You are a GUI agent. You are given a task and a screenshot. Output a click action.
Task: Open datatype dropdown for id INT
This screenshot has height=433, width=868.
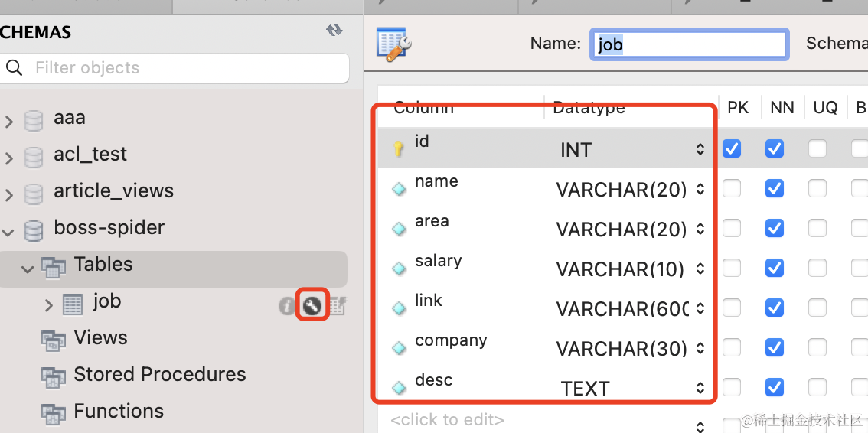700,150
